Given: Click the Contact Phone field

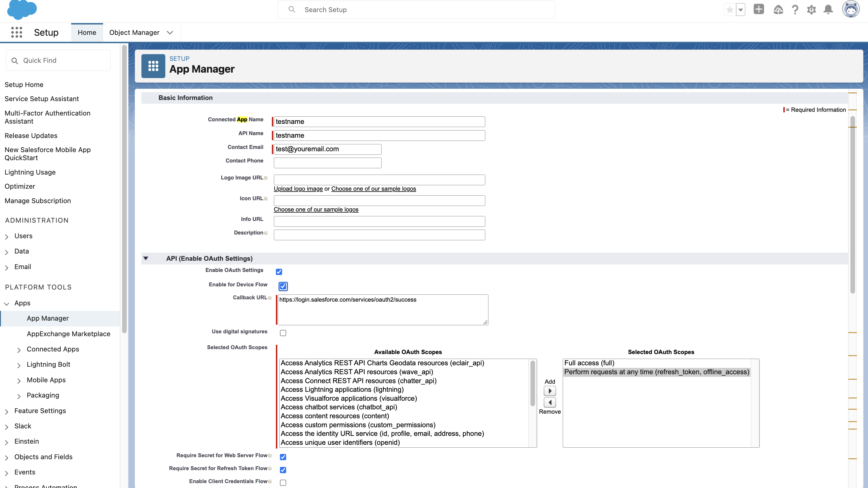Looking at the screenshot, I should point(327,163).
